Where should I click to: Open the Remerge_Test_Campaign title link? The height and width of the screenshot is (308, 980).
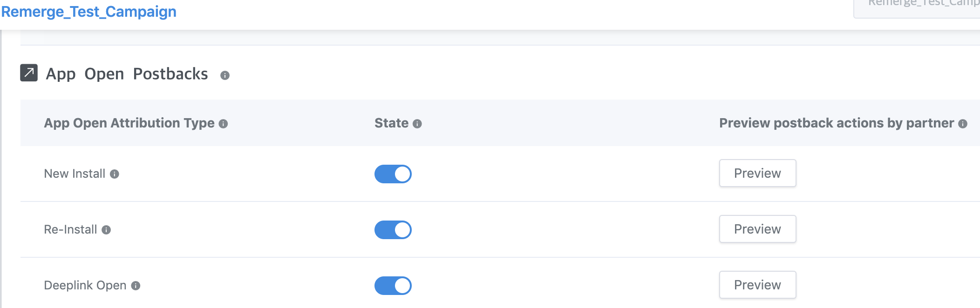pos(89,12)
